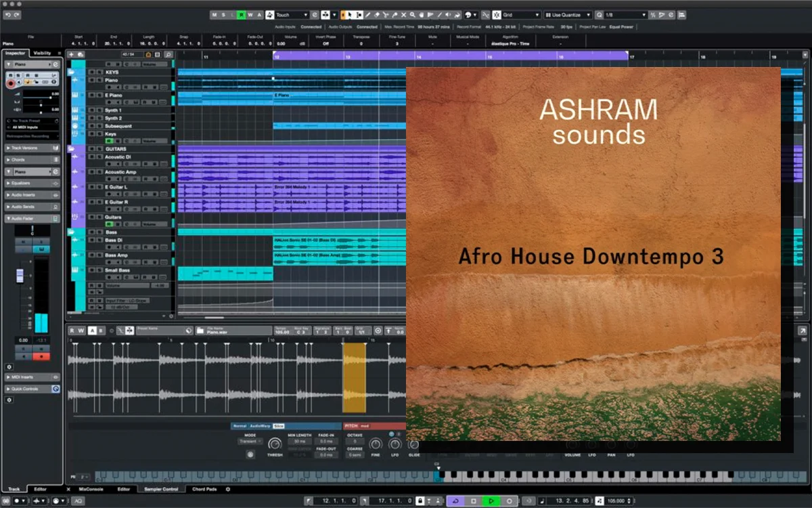
Task: Toggle Write automation (W) in the top toolbar
Action: pyautogui.click(x=250, y=15)
